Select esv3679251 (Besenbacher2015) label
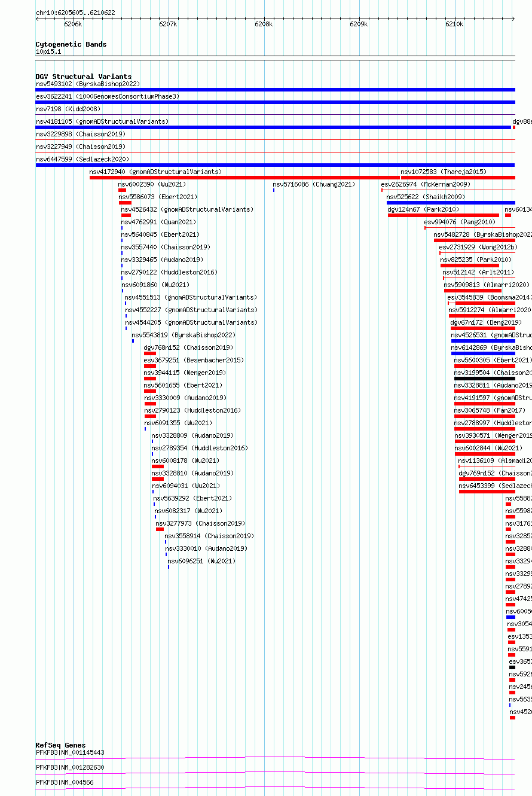 [x=194, y=361]
